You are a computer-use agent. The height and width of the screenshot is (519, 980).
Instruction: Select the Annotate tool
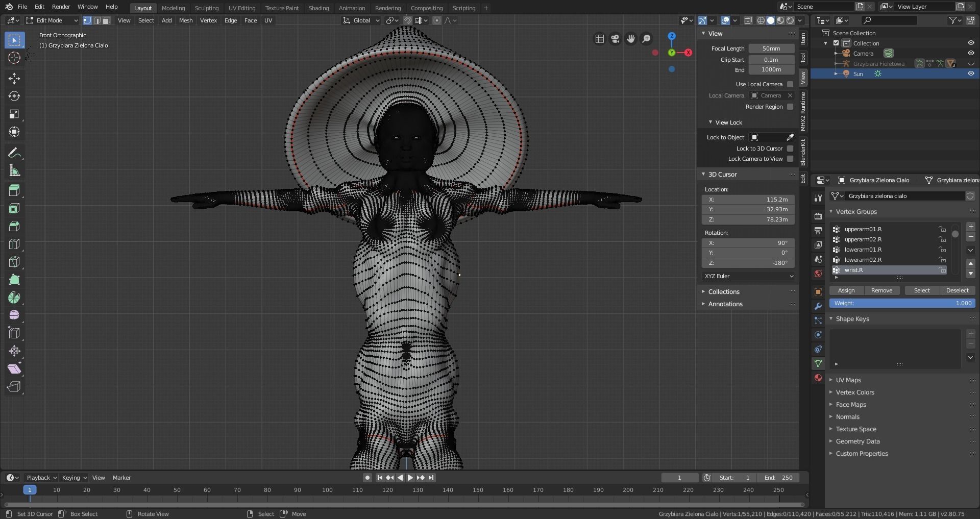coord(14,153)
